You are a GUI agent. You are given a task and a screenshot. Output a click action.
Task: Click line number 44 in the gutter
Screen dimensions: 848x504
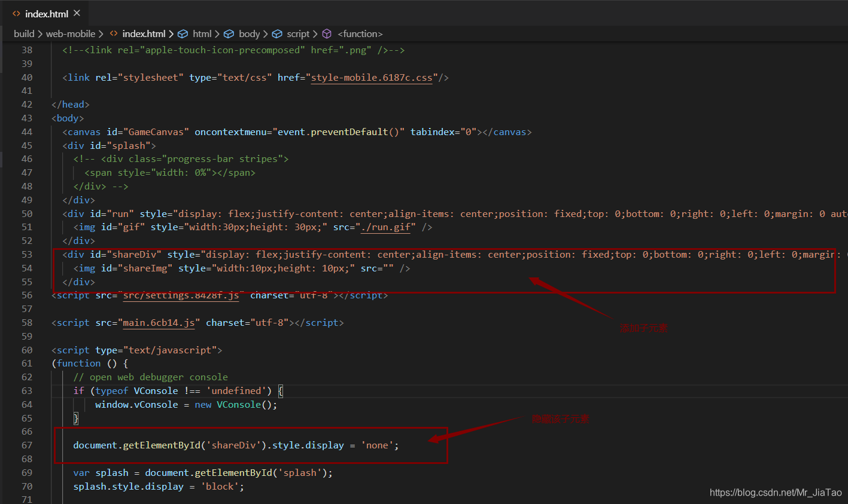(27, 132)
